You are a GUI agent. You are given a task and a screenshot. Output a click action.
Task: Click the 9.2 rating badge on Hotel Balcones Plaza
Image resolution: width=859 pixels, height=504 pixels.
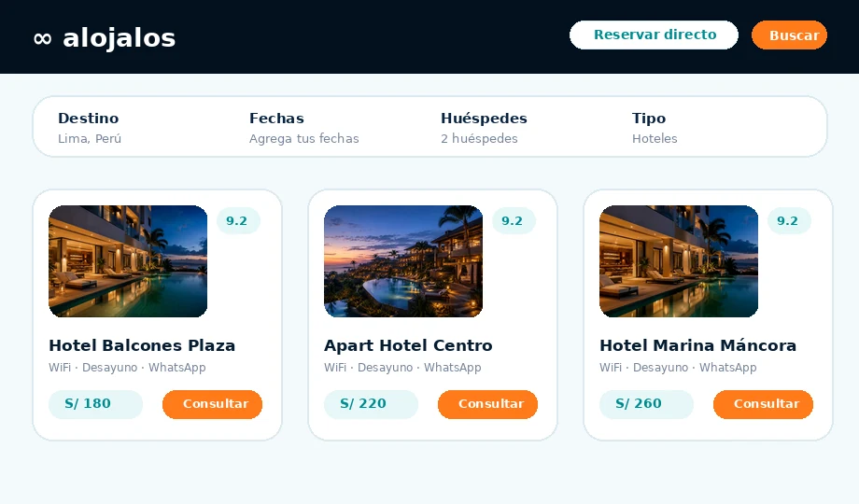click(x=238, y=221)
